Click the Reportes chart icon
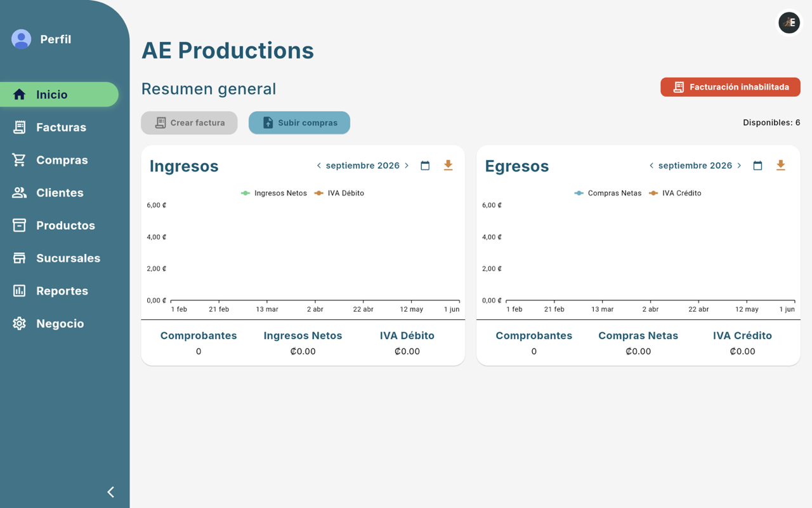Viewport: 812px width, 508px height. tap(19, 291)
